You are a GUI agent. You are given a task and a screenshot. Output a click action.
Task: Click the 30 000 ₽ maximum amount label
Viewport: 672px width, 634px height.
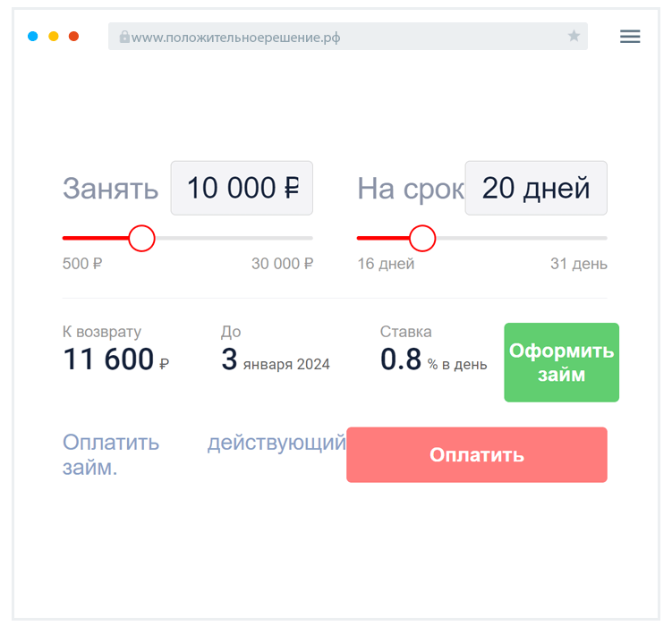(282, 264)
